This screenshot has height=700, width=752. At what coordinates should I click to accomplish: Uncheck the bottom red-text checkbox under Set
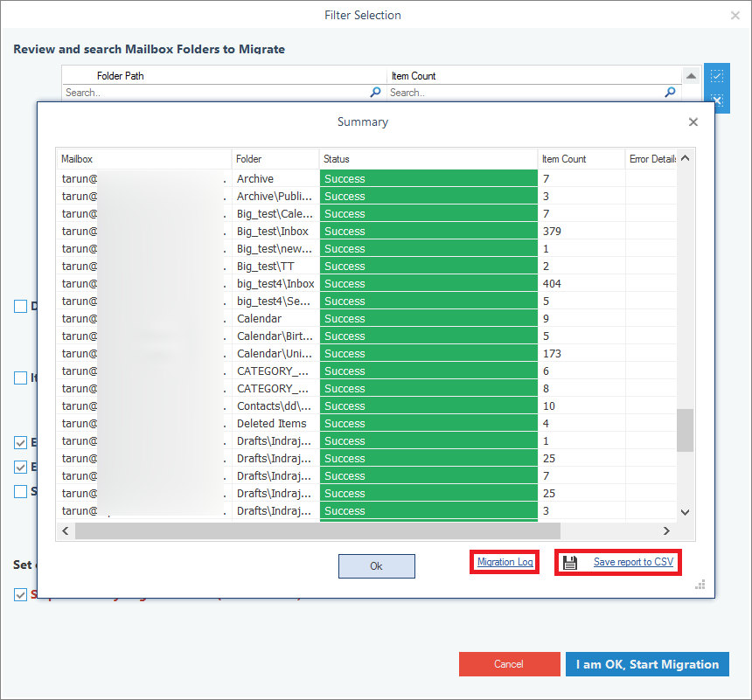[x=20, y=595]
